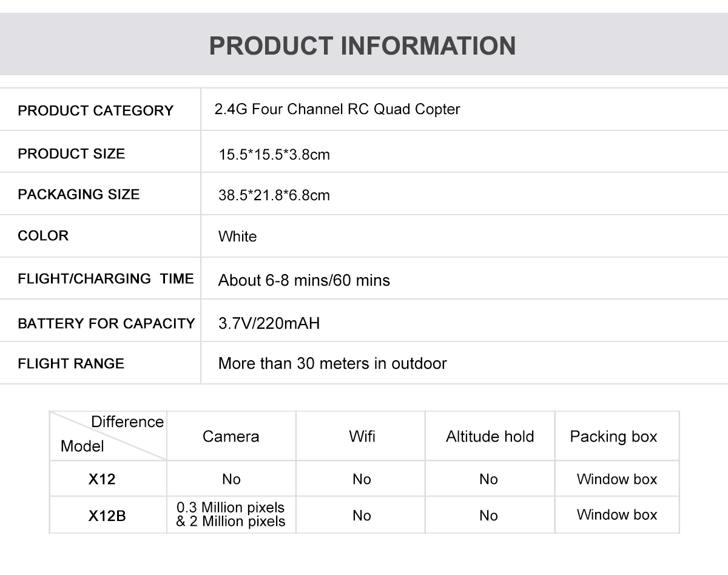
Task: Select the COLOR row label
Action: (43, 235)
